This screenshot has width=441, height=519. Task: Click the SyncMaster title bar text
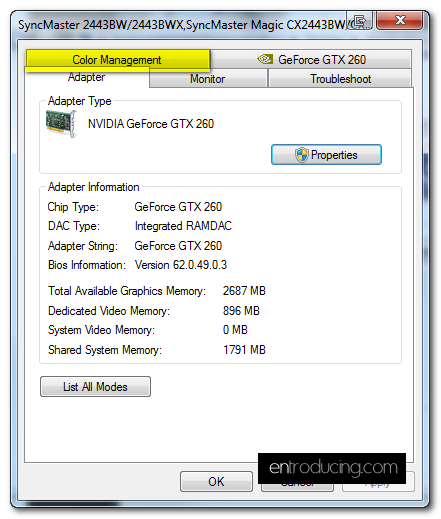(182, 25)
